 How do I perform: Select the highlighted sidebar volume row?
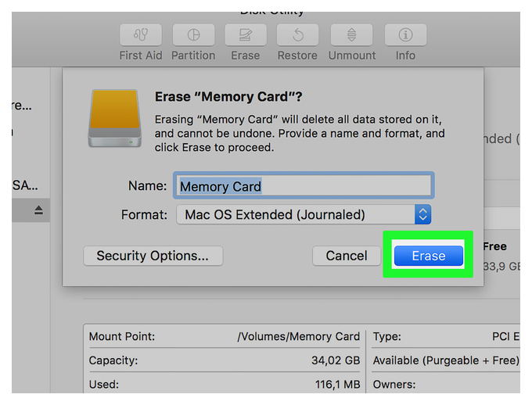point(31,210)
